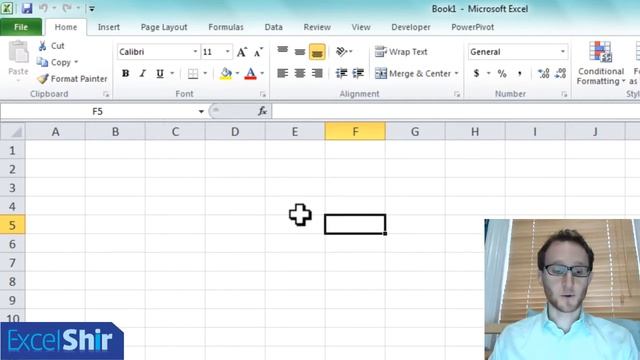Expand the Copy options arrow
This screenshot has width=640, height=360.
76,62
